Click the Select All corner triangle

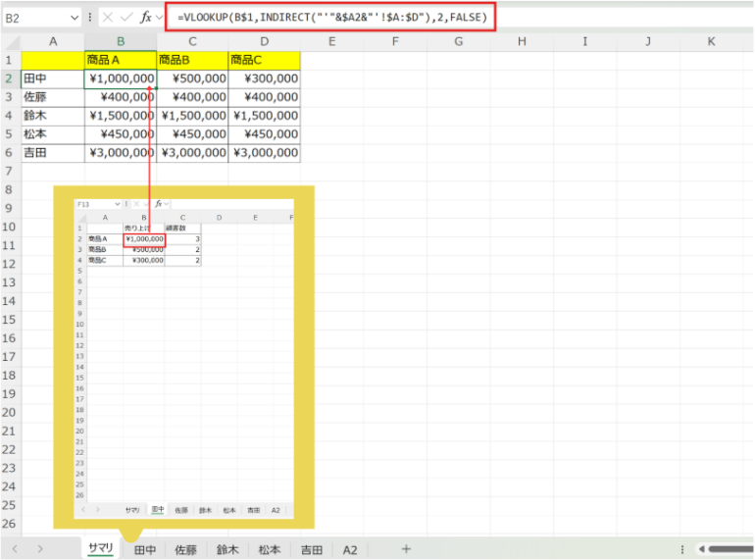[11, 41]
